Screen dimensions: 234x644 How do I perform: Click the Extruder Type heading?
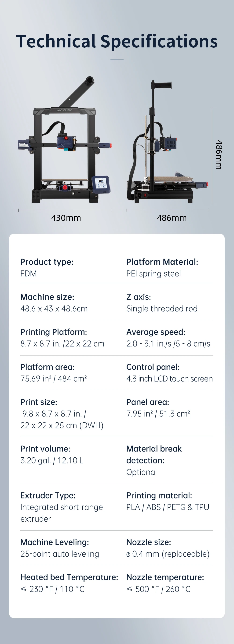(x=48, y=495)
